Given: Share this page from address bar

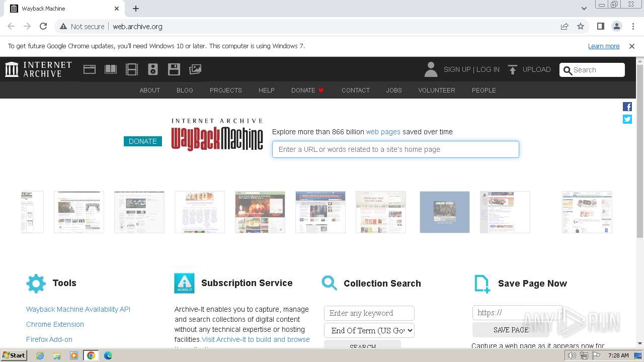Looking at the screenshot, I should click(565, 26).
